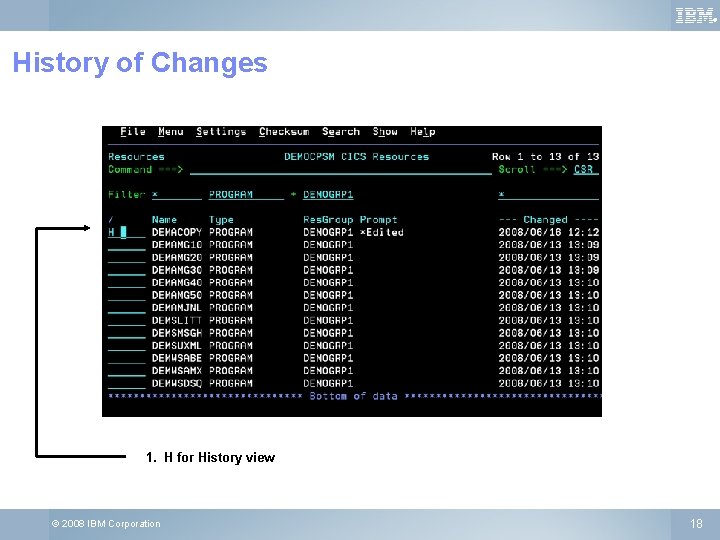This screenshot has height=540, width=720.
Task: Click the ResGroup column header
Action: (x=328, y=220)
